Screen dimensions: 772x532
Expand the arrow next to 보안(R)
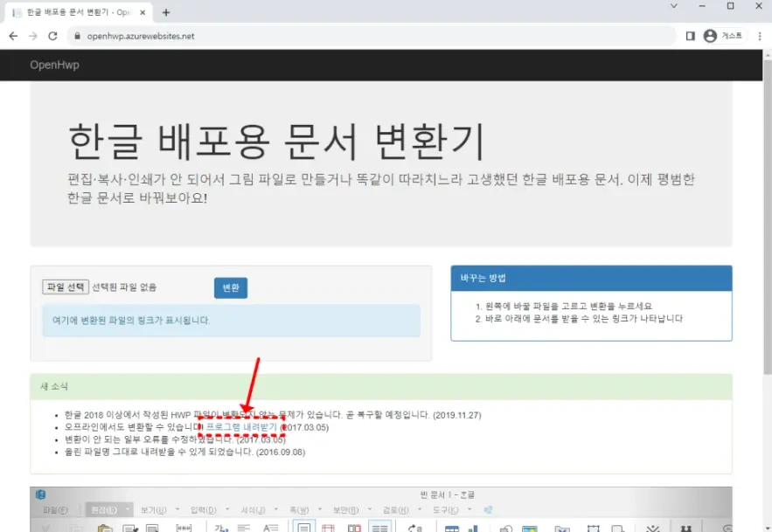pyautogui.click(x=369, y=509)
